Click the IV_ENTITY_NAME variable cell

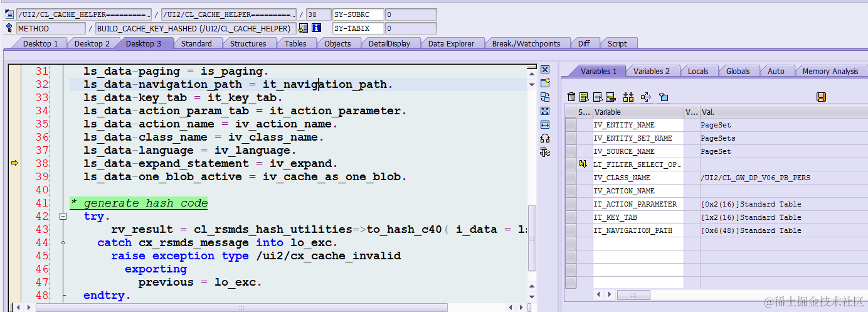point(638,125)
